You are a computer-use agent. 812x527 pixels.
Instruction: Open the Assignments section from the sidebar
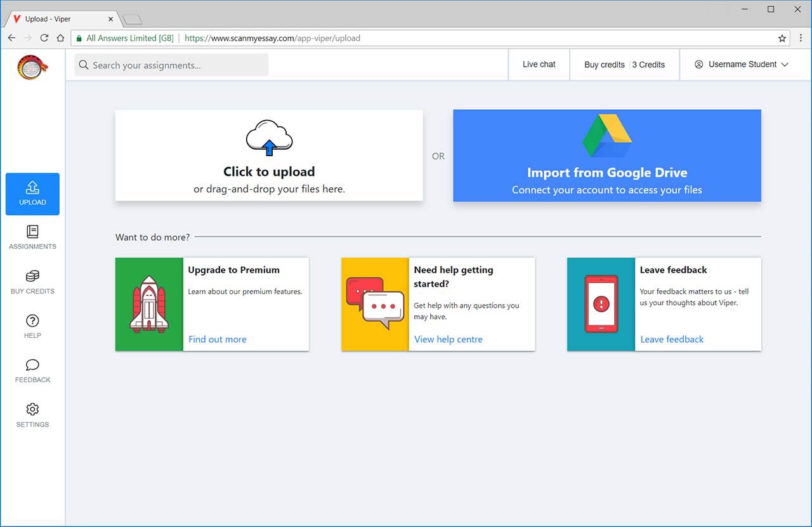pos(32,234)
